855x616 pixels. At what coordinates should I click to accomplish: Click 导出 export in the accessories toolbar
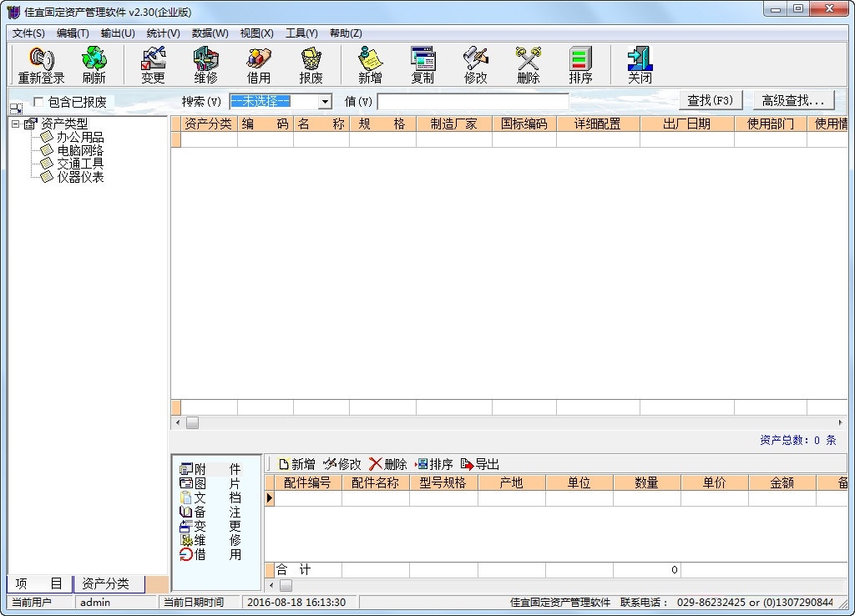click(x=480, y=464)
